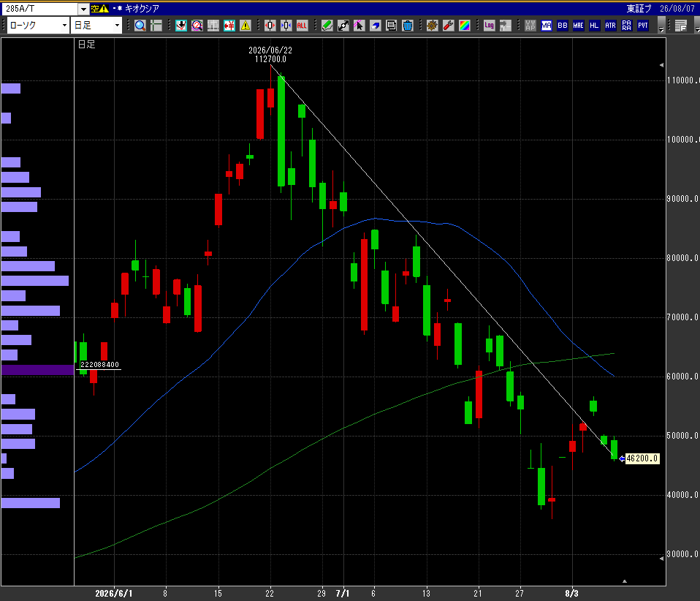
Task: Toggle the PARA parabolic indicator
Action: pos(626,26)
